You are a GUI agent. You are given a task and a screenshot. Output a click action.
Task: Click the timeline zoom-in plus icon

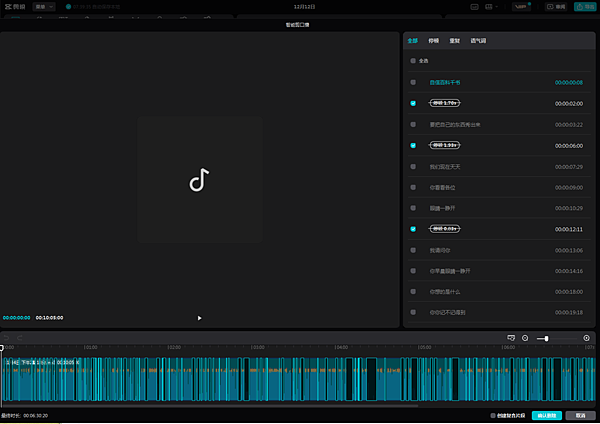tap(587, 339)
